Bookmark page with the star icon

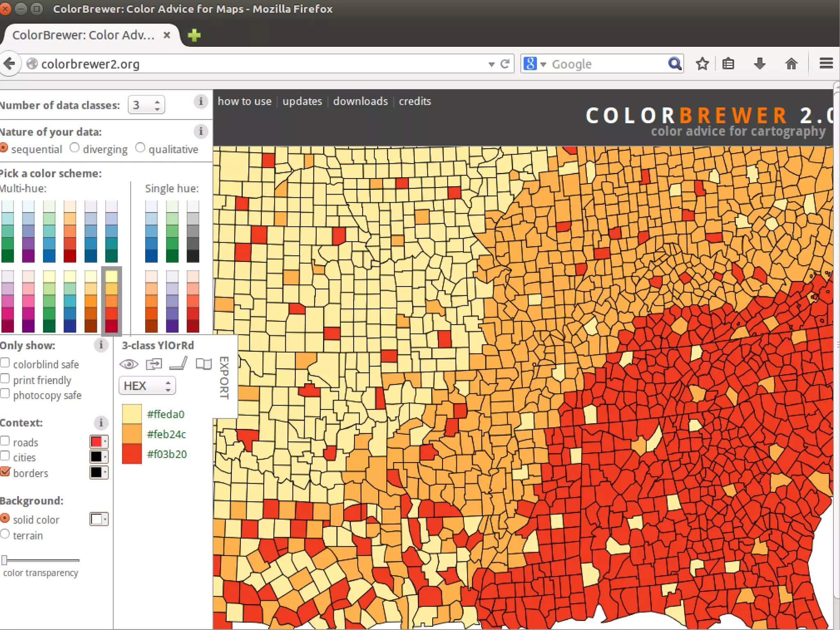click(x=702, y=64)
